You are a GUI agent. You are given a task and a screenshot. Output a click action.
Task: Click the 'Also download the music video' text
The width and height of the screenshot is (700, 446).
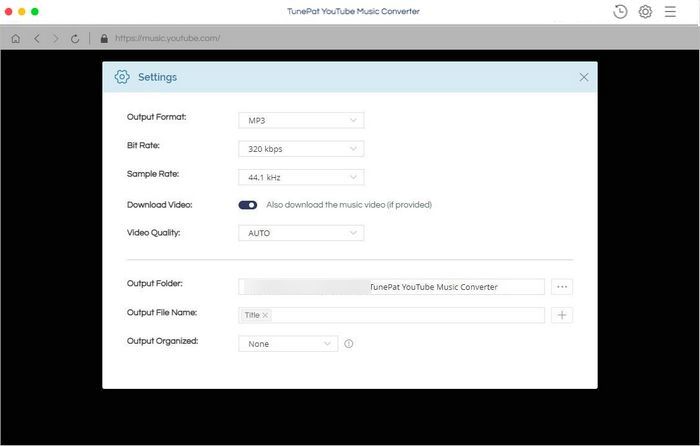click(349, 205)
